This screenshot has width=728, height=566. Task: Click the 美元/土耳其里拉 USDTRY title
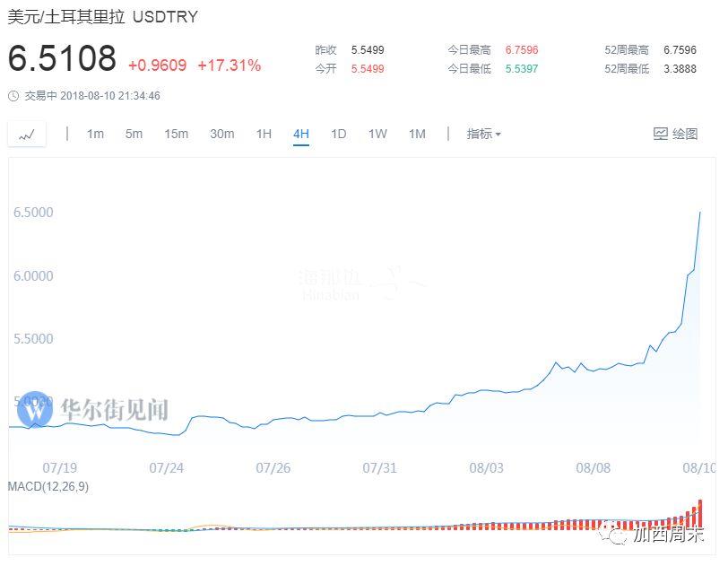[103, 17]
